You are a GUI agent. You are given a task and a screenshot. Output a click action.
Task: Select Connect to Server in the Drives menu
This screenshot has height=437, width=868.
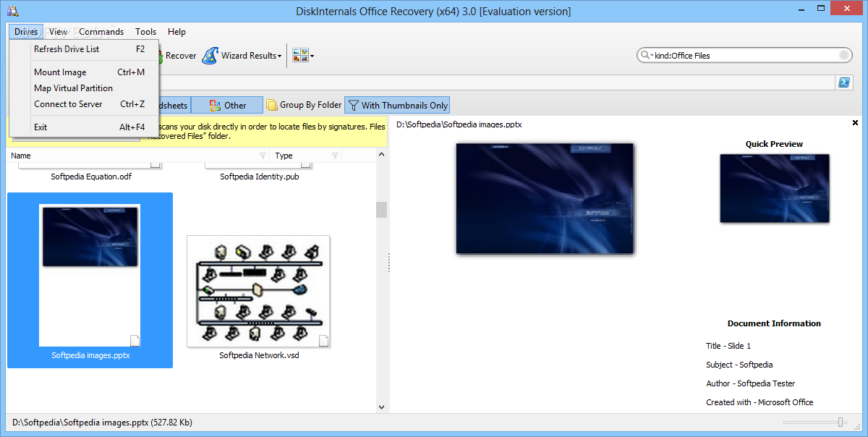[84, 104]
